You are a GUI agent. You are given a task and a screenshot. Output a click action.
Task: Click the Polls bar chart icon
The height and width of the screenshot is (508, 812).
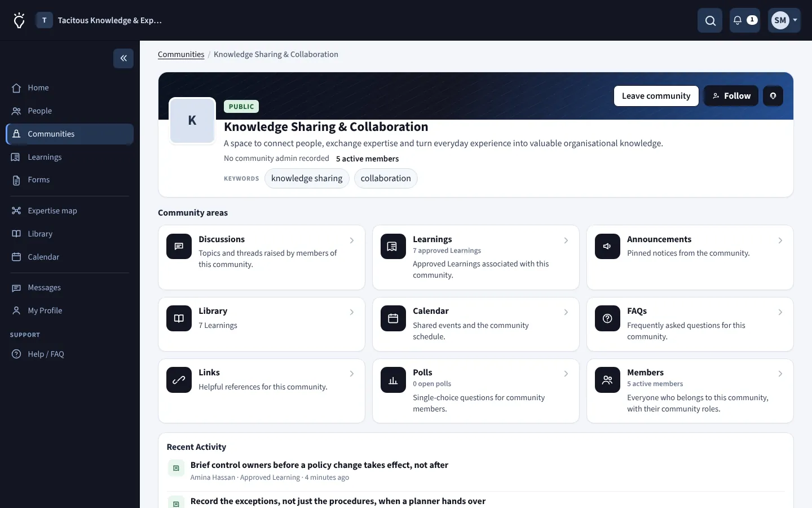point(393,380)
